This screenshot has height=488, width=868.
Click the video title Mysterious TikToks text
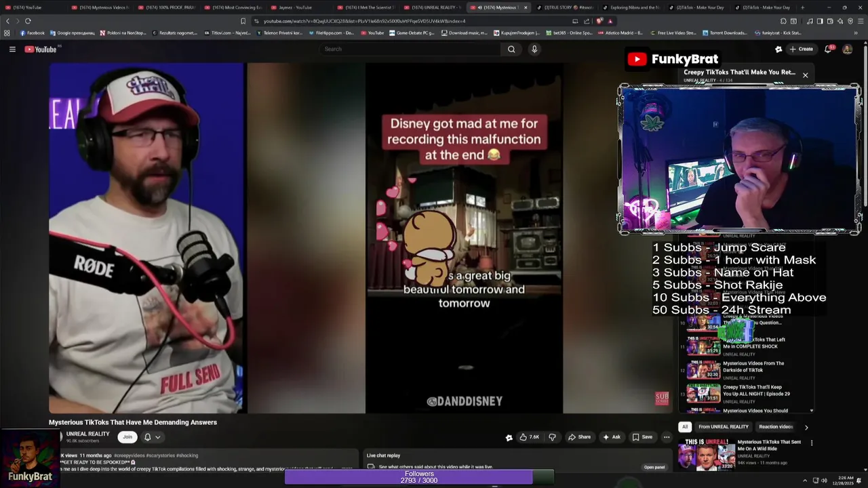[x=133, y=422]
